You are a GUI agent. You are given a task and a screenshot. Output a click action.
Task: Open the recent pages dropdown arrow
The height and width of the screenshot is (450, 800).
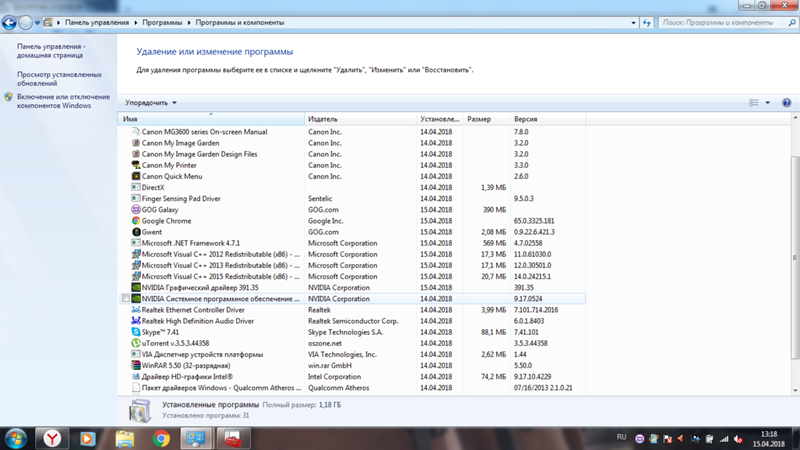(37, 22)
